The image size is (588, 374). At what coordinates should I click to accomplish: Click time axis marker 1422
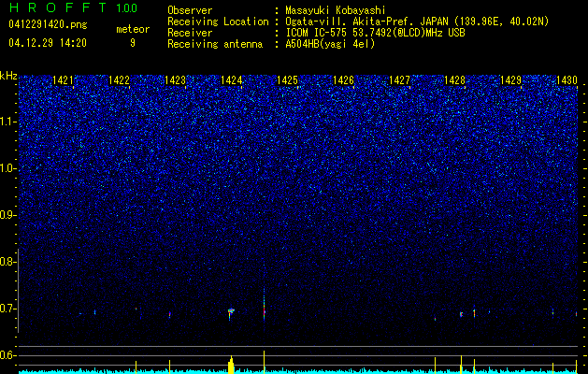120,80
